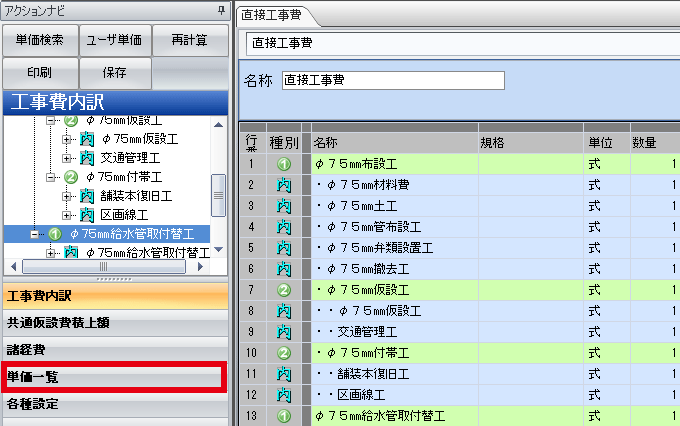The height and width of the screenshot is (426, 680).
Task: Click the green level-1 icon in row 1
Action: tap(283, 165)
